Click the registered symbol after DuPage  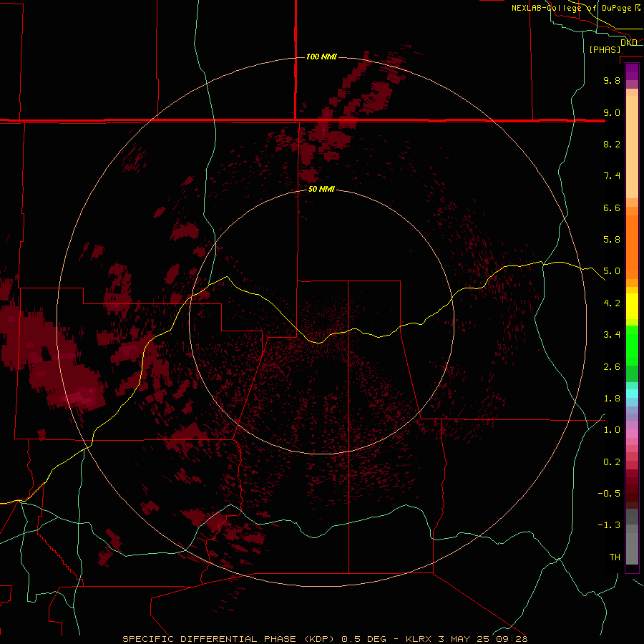tap(638, 7)
